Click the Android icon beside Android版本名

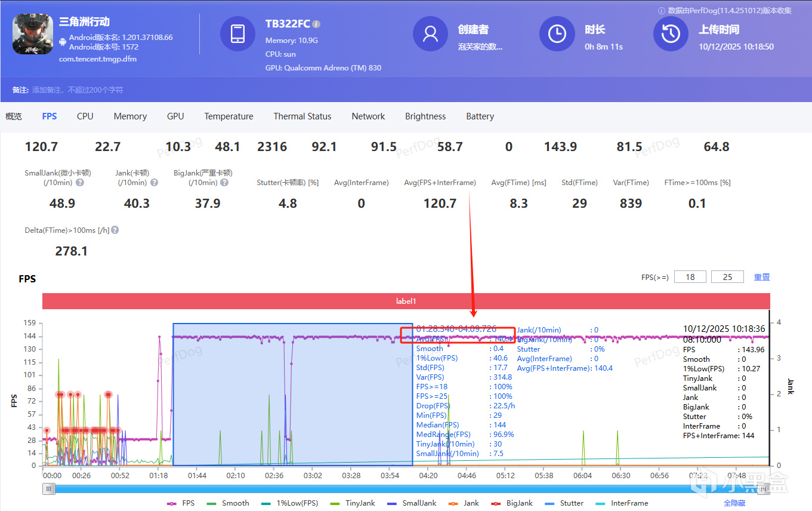tap(63, 42)
